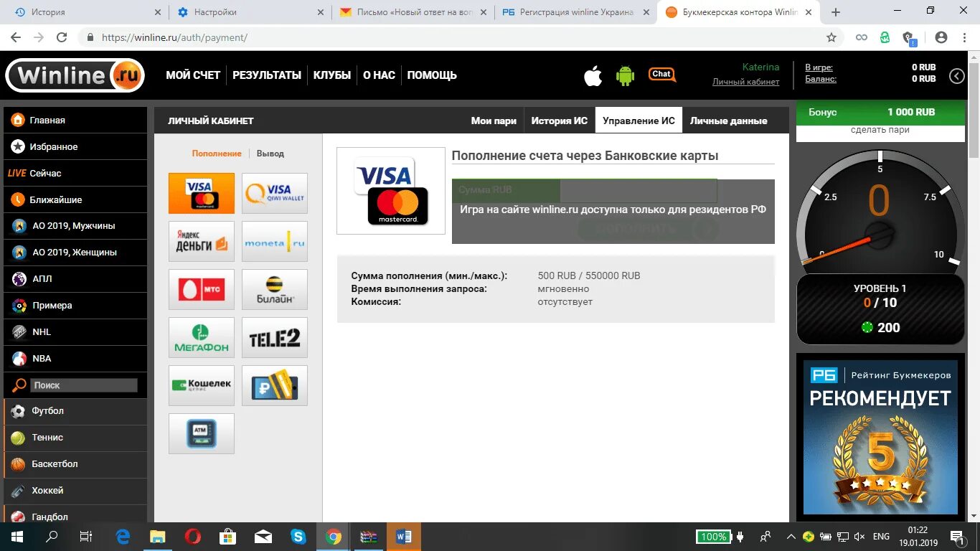Open LIVE Сейчас section
Image resolution: width=980 pixels, height=551 pixels.
coord(75,173)
